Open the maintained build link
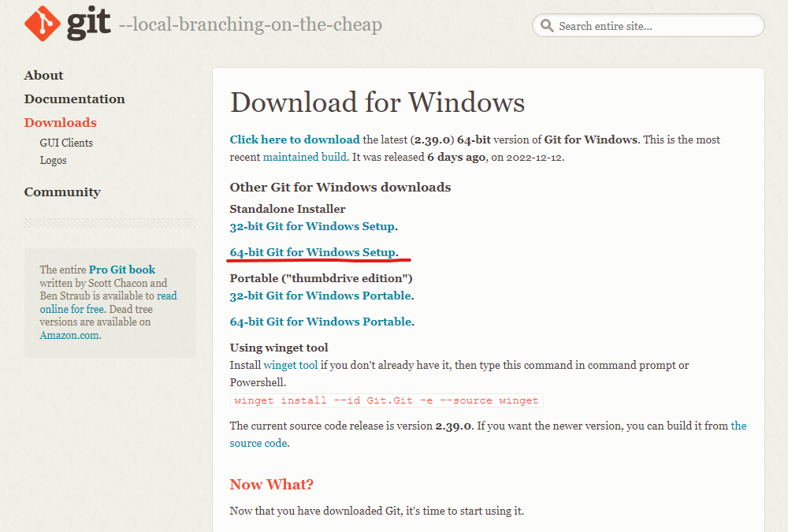 (x=305, y=157)
